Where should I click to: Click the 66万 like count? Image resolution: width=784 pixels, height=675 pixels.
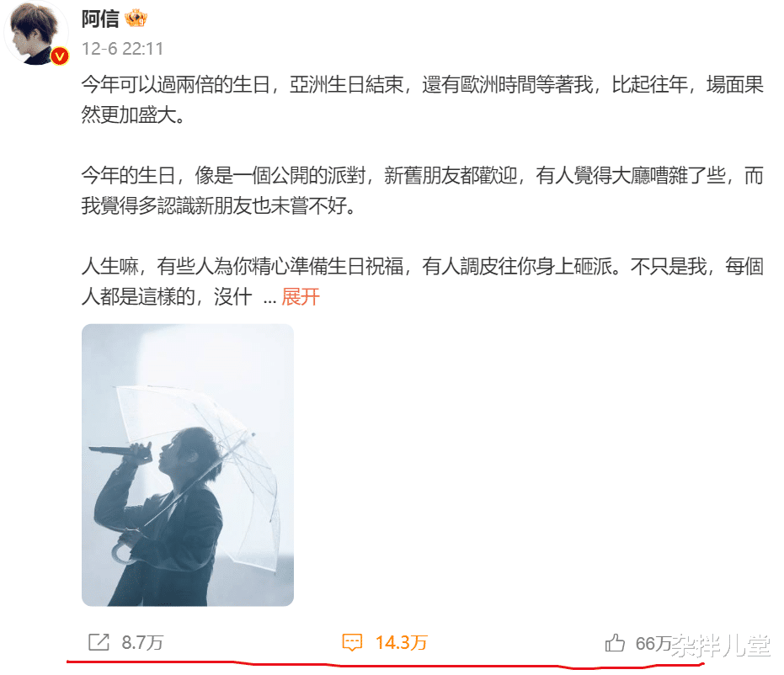pos(653,644)
